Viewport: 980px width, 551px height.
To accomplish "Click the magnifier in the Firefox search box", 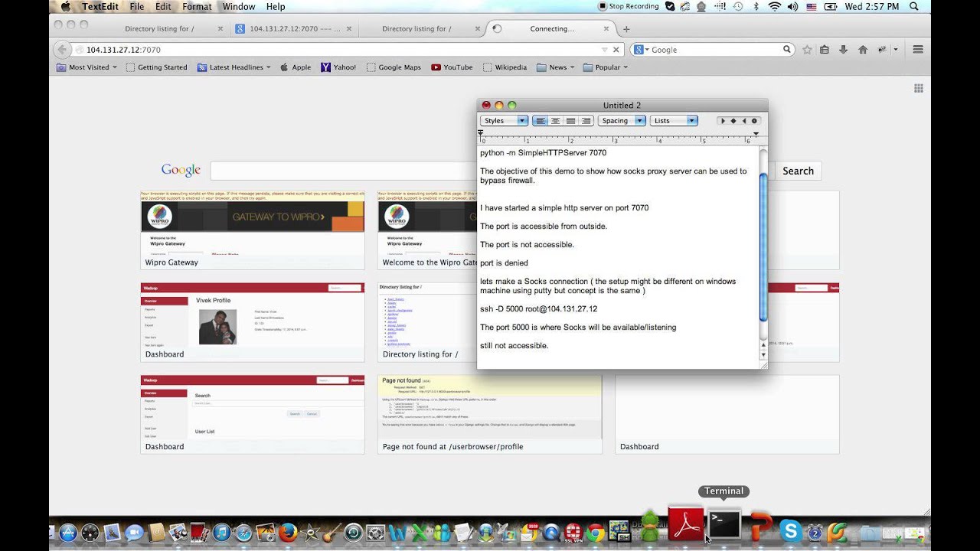I will pos(786,50).
